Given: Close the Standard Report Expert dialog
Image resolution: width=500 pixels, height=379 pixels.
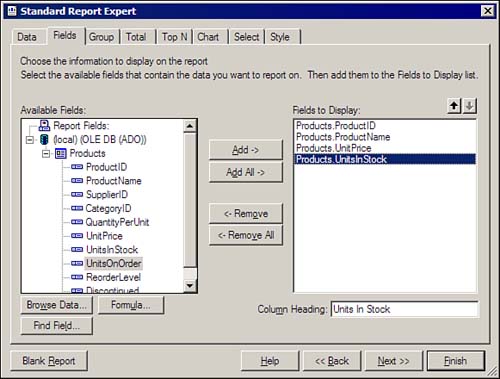Looking at the screenshot, I should 487,11.
